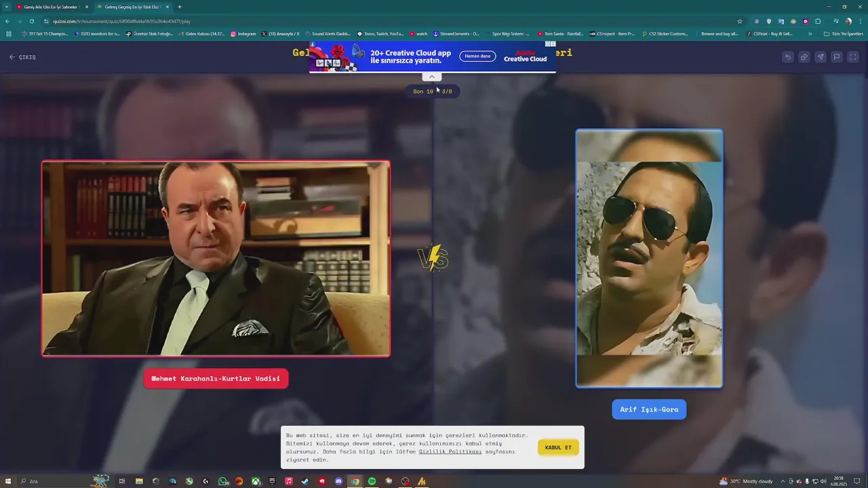Open the weather widget 30°C Mostly cloudy
The height and width of the screenshot is (488, 868).
(x=745, y=481)
